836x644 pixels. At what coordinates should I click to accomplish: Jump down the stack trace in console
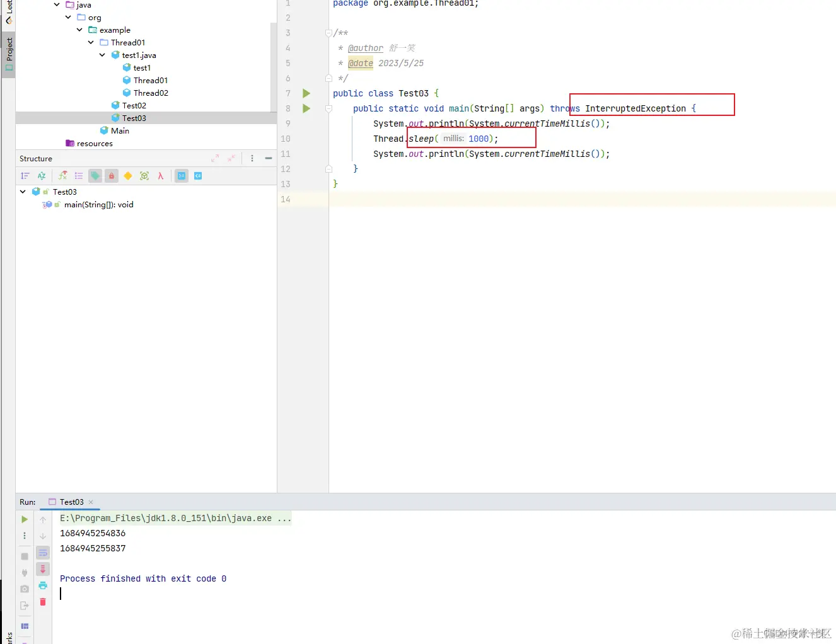pos(43,536)
